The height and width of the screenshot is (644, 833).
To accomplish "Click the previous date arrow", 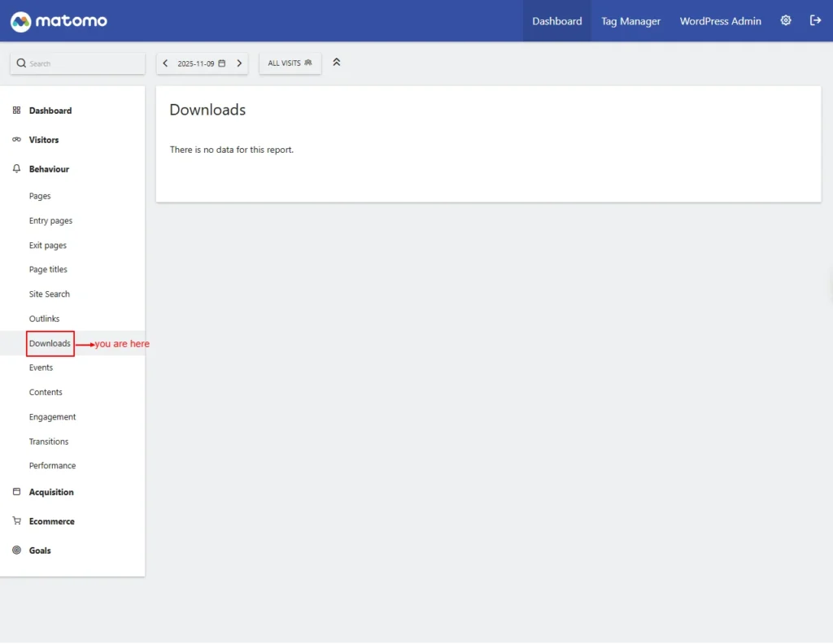I will click(x=166, y=63).
